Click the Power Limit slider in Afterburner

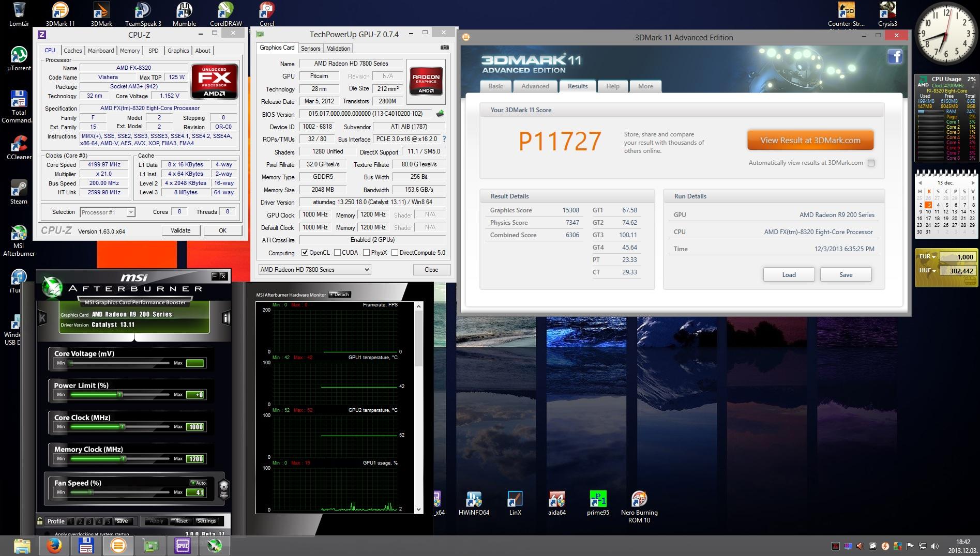point(120,395)
